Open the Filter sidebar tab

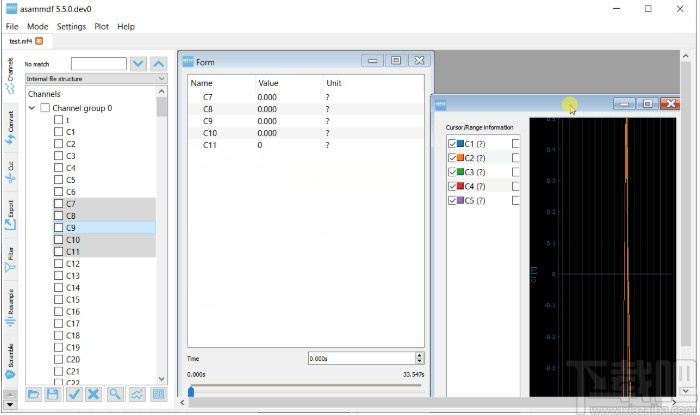coord(10,259)
